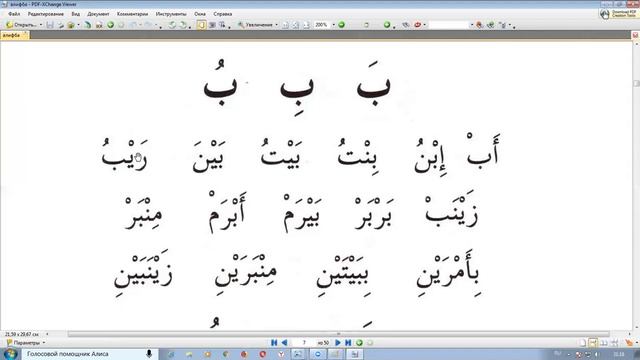
Task: Open the Windows Start menu
Action: tap(10, 354)
